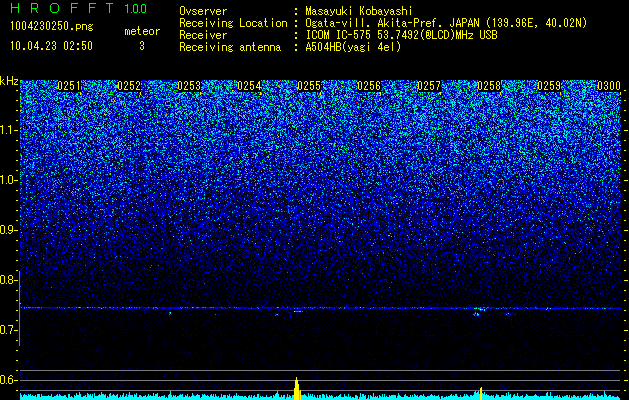Click the 0.8 kHz axis label

8,280
